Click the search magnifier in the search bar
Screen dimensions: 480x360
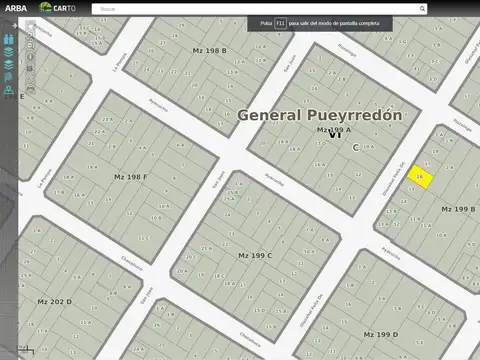pos(422,9)
